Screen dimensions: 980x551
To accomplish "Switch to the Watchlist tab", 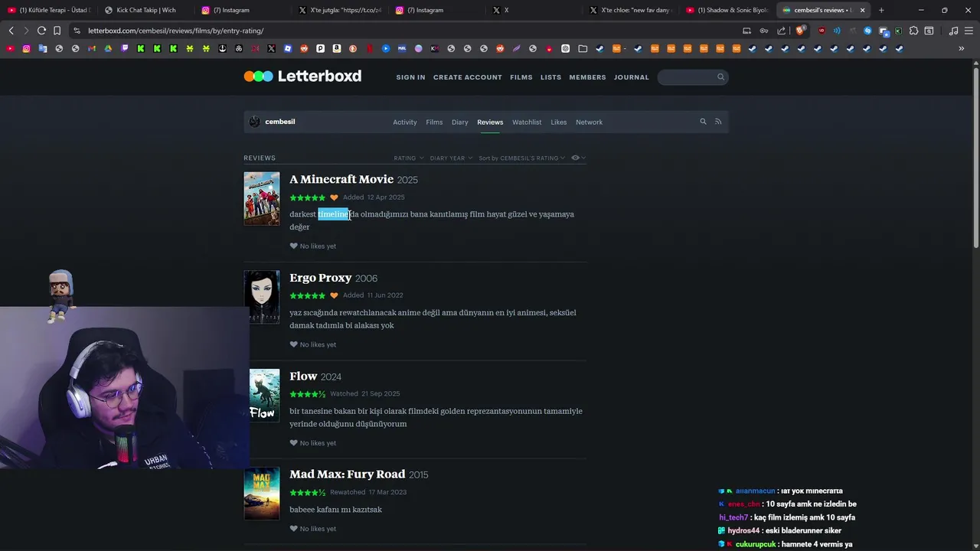I will coord(527,122).
